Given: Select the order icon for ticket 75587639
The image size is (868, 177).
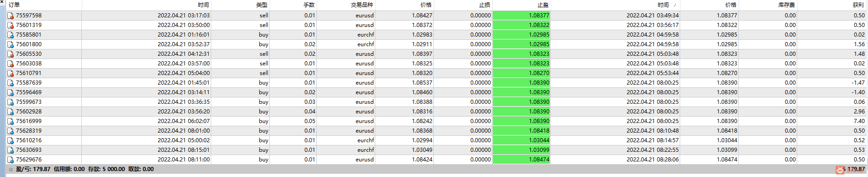Looking at the screenshot, I should pos(11,83).
